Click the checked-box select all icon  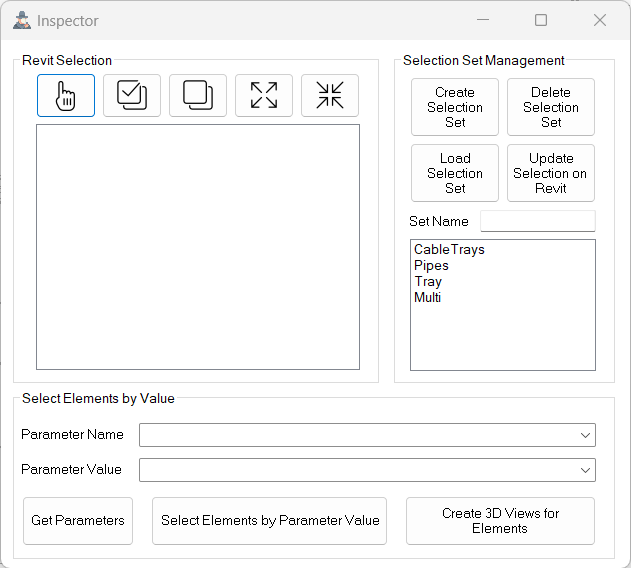click(x=132, y=96)
